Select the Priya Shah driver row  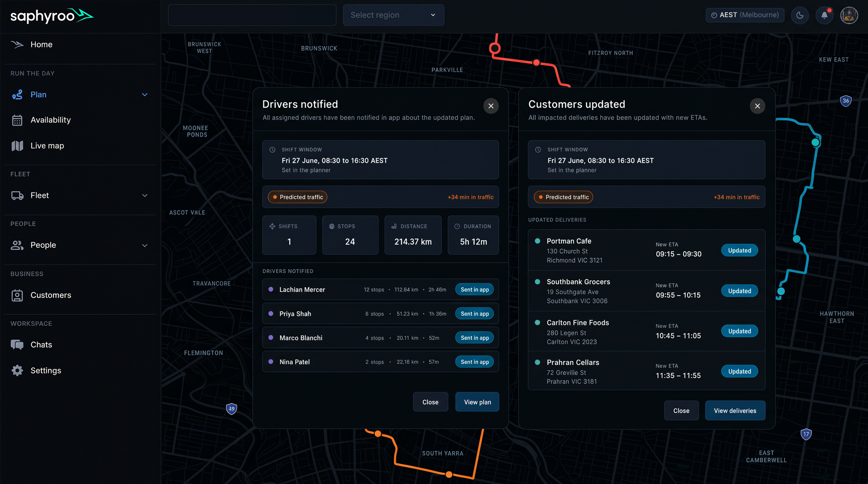click(380, 314)
